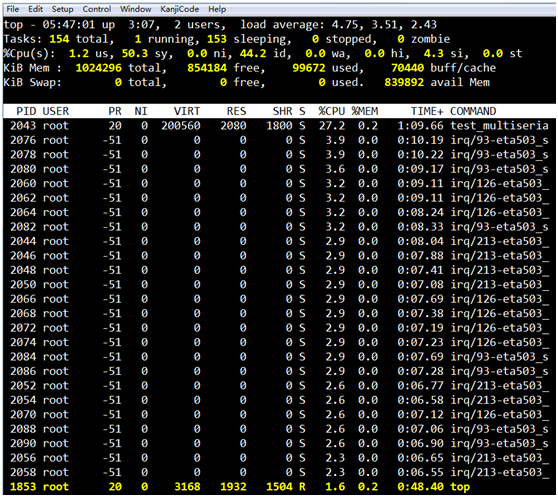This screenshot has height=497, width=558.
Task: Click PID 2058 process row
Action: [279, 472]
